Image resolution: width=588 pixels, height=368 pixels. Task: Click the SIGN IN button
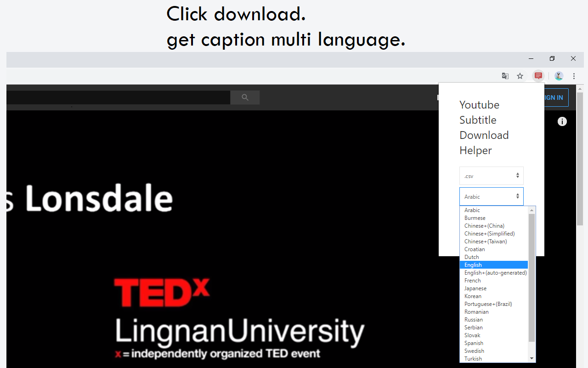[553, 97]
